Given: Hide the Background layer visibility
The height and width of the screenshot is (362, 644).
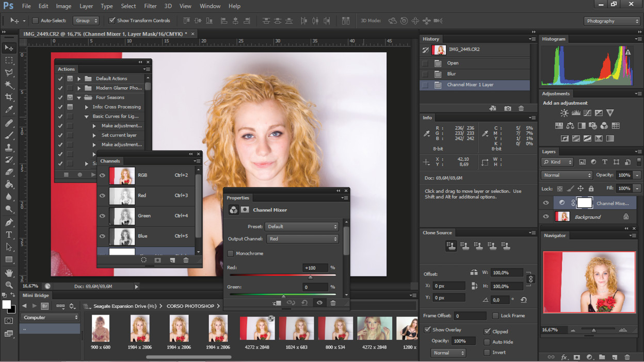Looking at the screenshot, I should tap(546, 217).
